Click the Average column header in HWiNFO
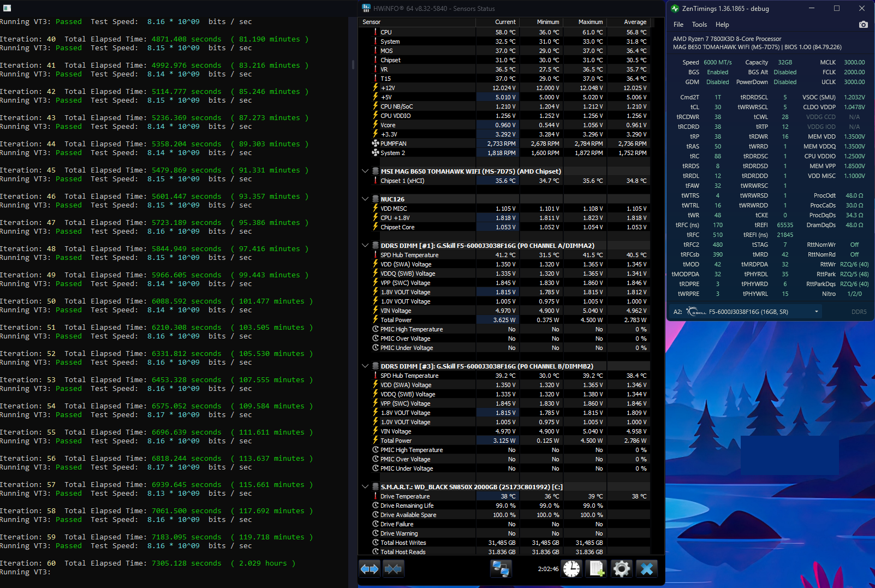 (628, 22)
